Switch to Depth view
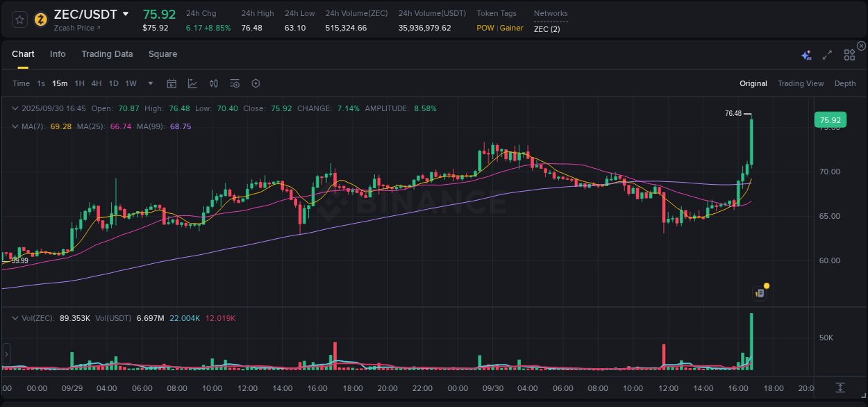The image size is (868, 407). (844, 83)
